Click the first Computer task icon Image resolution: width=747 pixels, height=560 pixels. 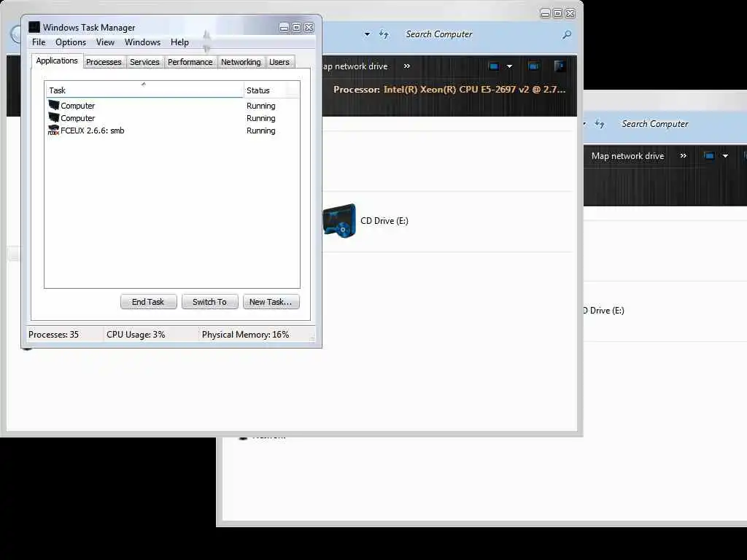[54, 105]
